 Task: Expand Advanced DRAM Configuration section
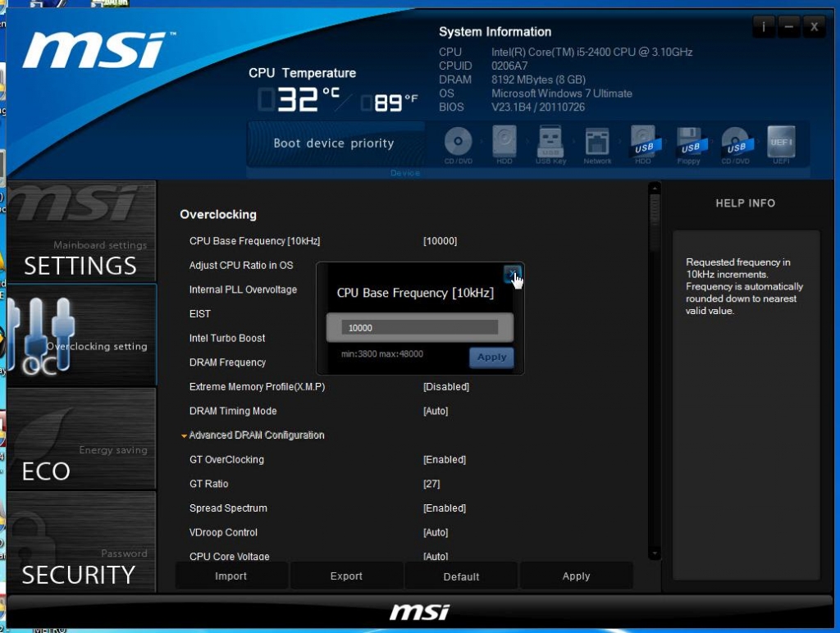(x=256, y=435)
